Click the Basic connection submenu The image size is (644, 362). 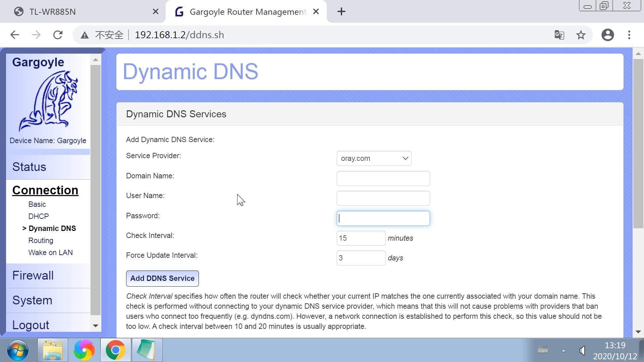(37, 204)
